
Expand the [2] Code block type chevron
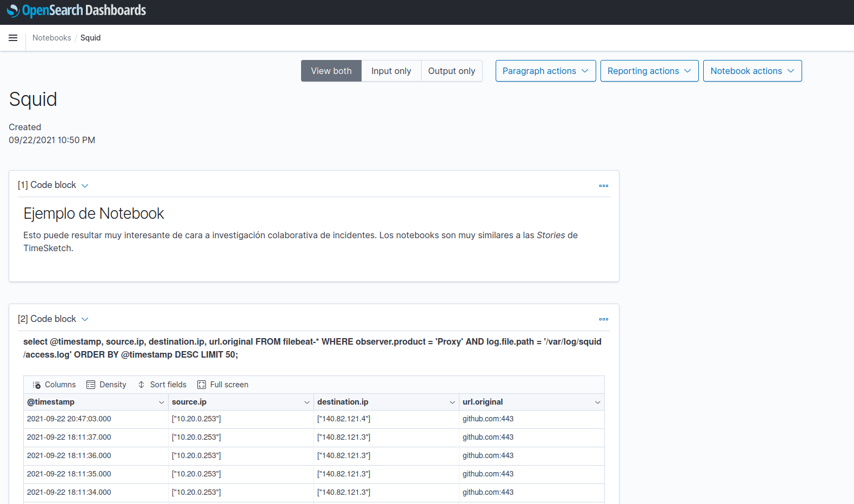pyautogui.click(x=85, y=319)
